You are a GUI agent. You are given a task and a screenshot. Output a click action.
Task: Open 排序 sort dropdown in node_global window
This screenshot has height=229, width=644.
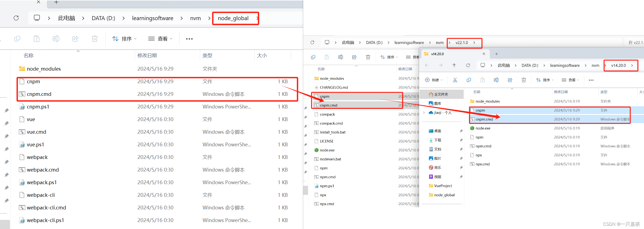click(x=125, y=39)
